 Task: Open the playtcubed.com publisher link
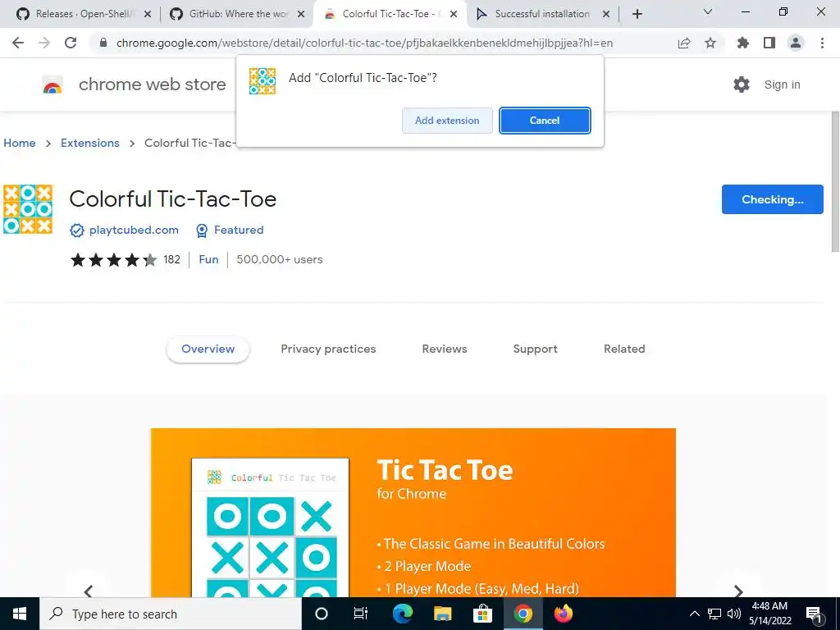coord(134,230)
